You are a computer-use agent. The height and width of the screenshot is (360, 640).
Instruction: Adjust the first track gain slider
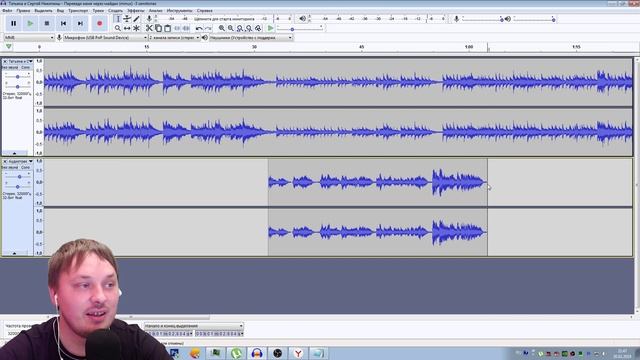pos(18,77)
